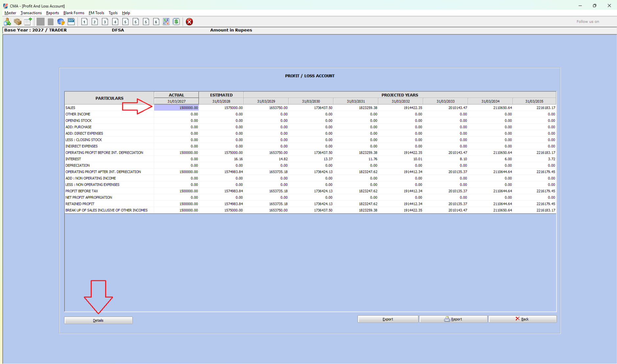Click the red X exit icon

point(189,22)
